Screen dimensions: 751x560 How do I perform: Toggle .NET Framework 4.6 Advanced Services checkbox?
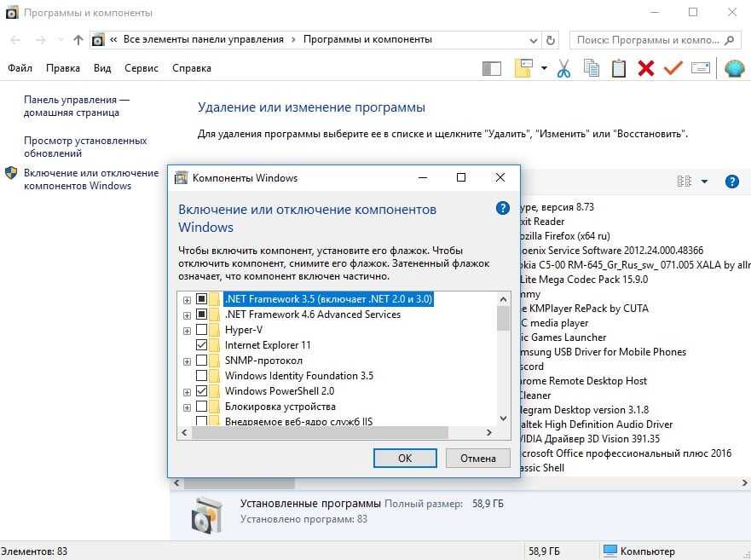(202, 315)
